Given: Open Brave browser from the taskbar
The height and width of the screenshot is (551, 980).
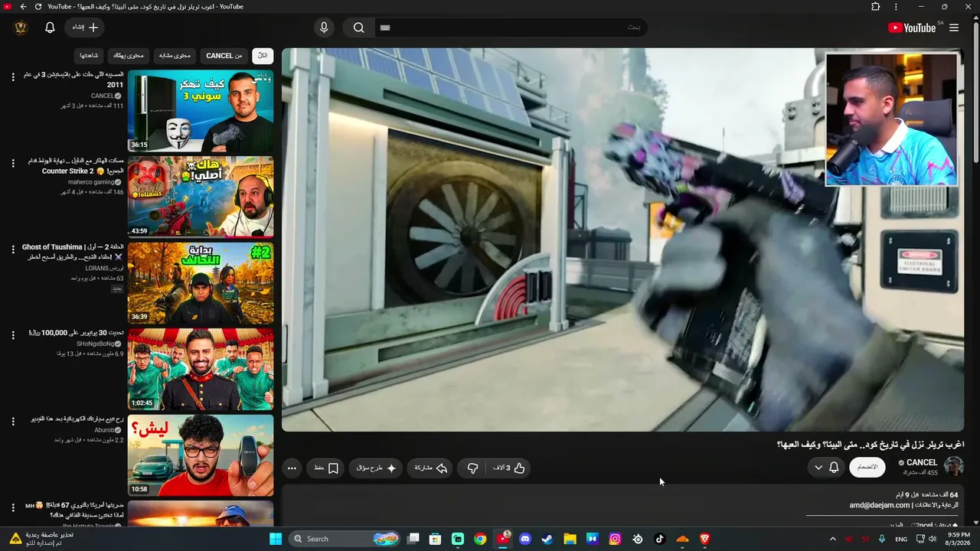Looking at the screenshot, I should [704, 539].
